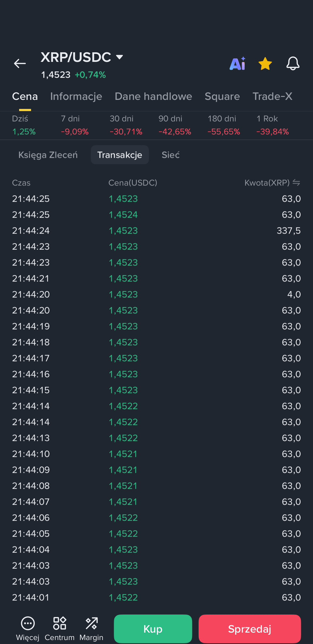The image size is (313, 644).
Task: Go to the Trade-X tab
Action: (x=272, y=96)
